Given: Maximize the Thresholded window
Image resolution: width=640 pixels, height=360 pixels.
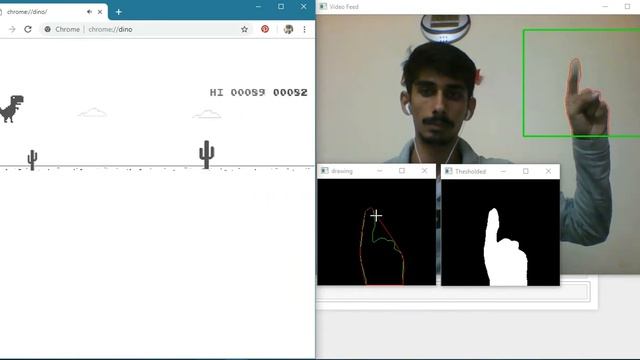Looking at the screenshot, I should [x=526, y=171].
